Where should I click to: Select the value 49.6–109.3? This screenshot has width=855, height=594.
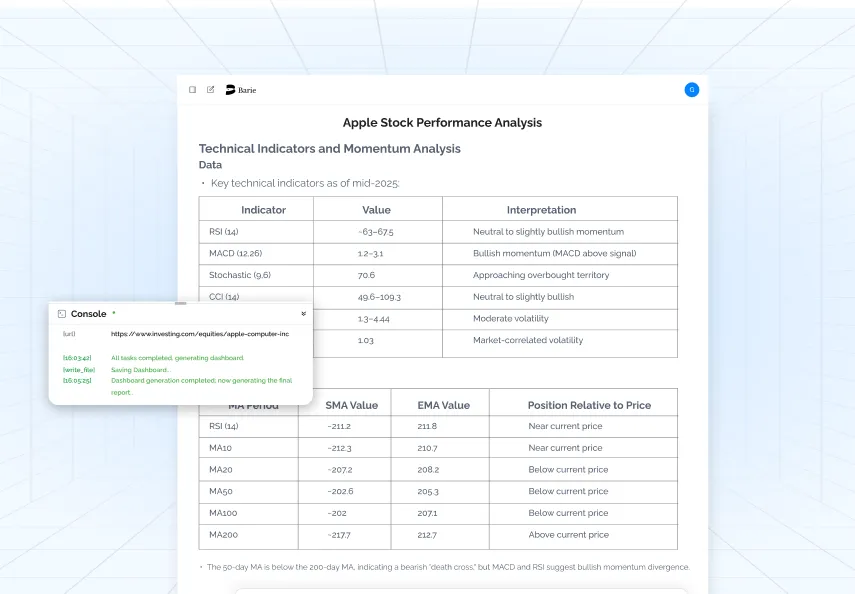click(379, 297)
